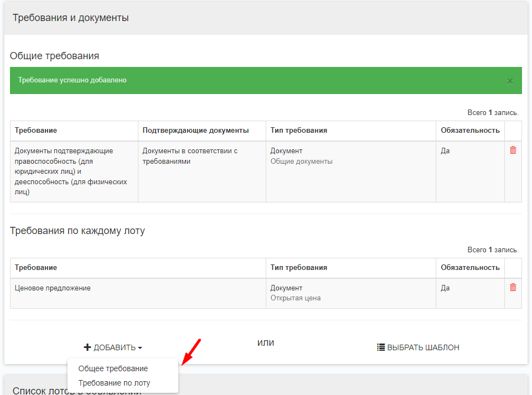Viewport: 532px width, 395px height.
Task: Dismiss the green success notification
Action: click(x=510, y=81)
